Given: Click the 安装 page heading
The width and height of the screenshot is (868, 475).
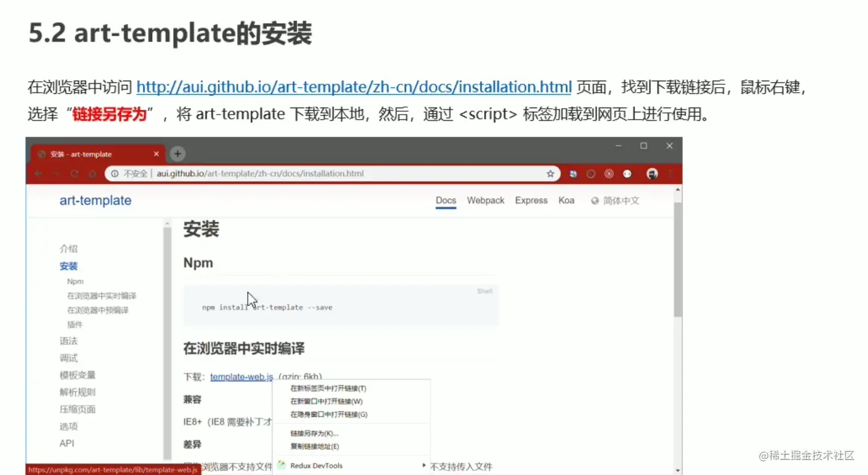Looking at the screenshot, I should pyautogui.click(x=201, y=229).
